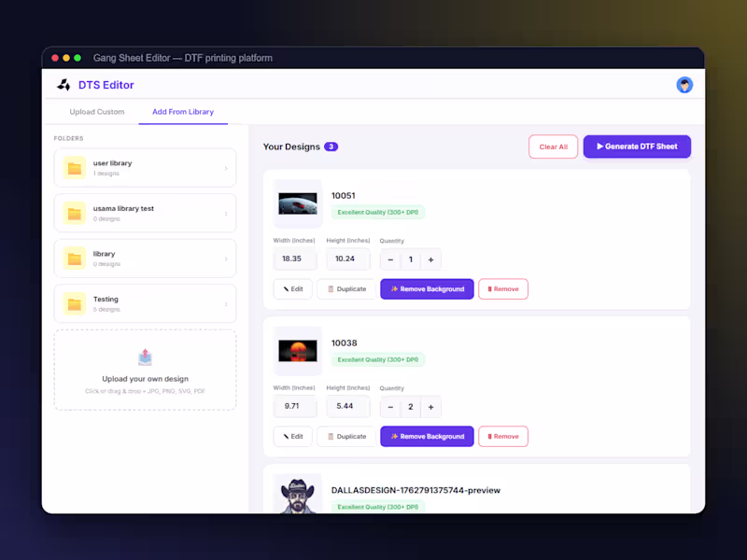This screenshot has width=747, height=560.
Task: Click the quantity value of design 10051
Action: coord(411,259)
